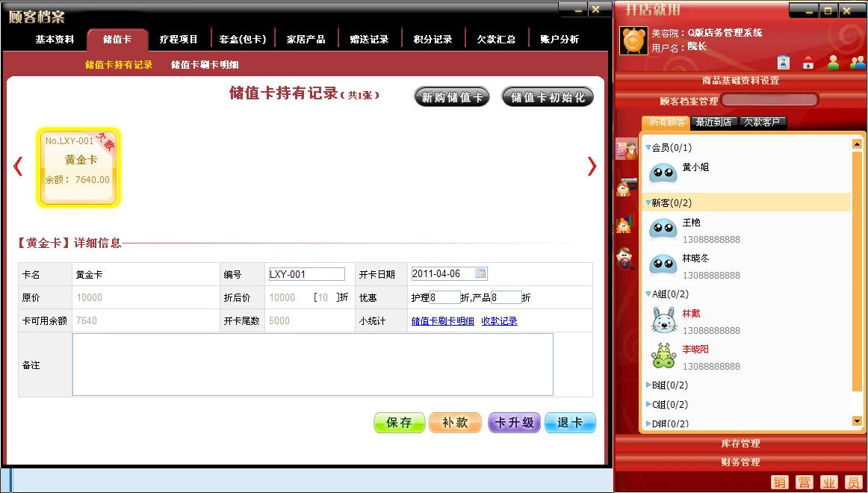Click the ID card icon under username

click(783, 62)
